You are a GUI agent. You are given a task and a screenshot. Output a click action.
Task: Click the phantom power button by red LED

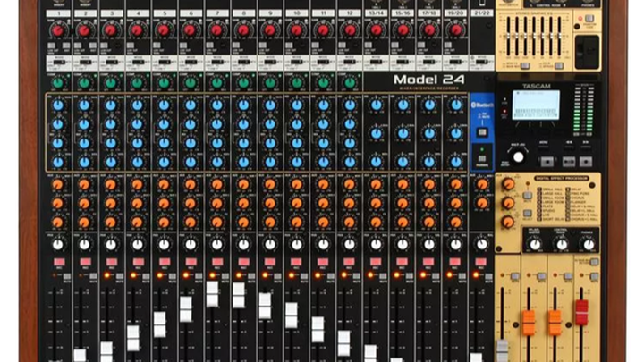click(589, 19)
